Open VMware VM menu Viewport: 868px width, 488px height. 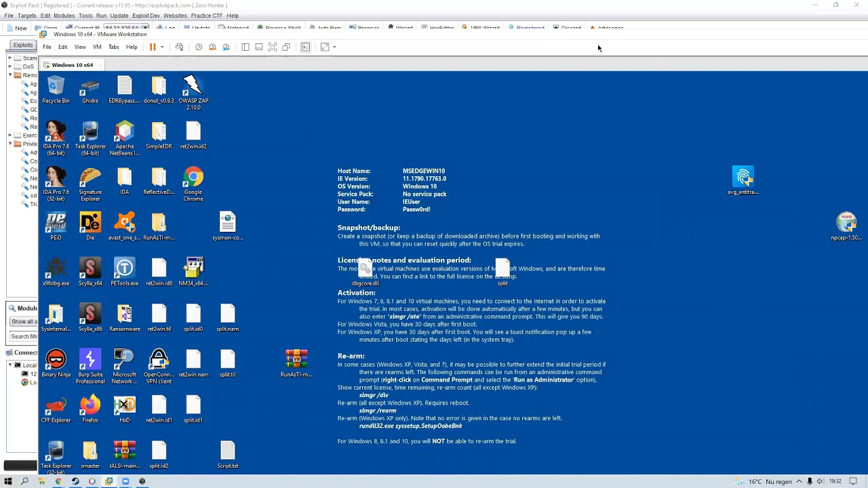97,47
